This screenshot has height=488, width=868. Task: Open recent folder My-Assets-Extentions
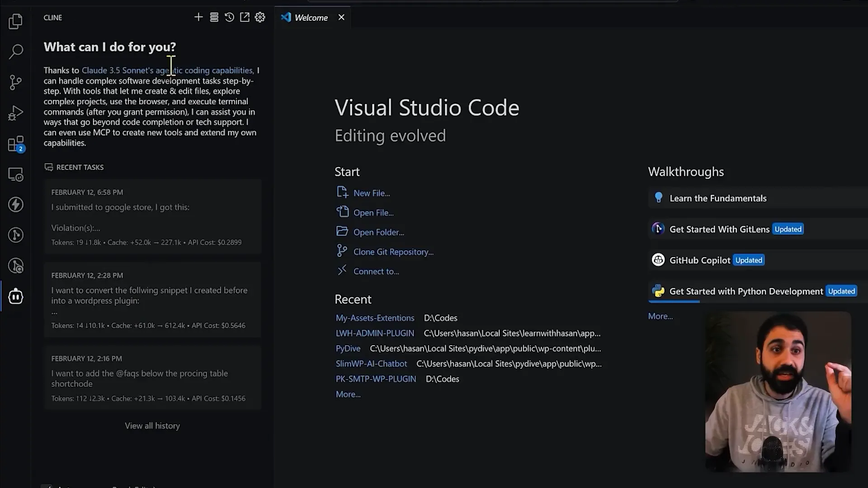click(x=375, y=318)
